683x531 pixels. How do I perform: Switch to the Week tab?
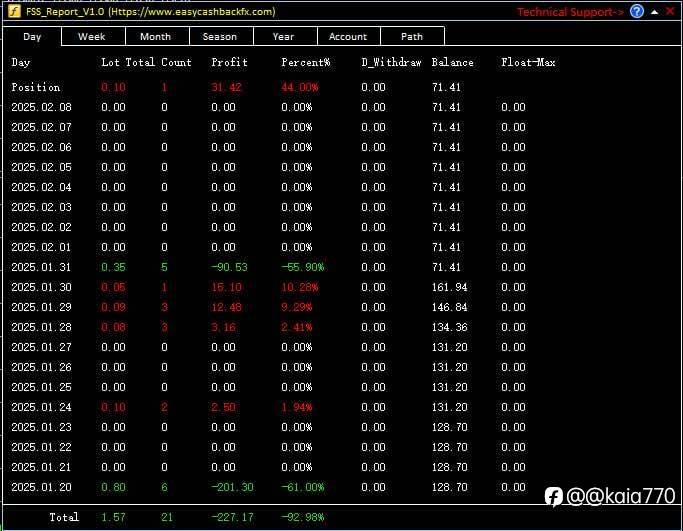tap(92, 37)
